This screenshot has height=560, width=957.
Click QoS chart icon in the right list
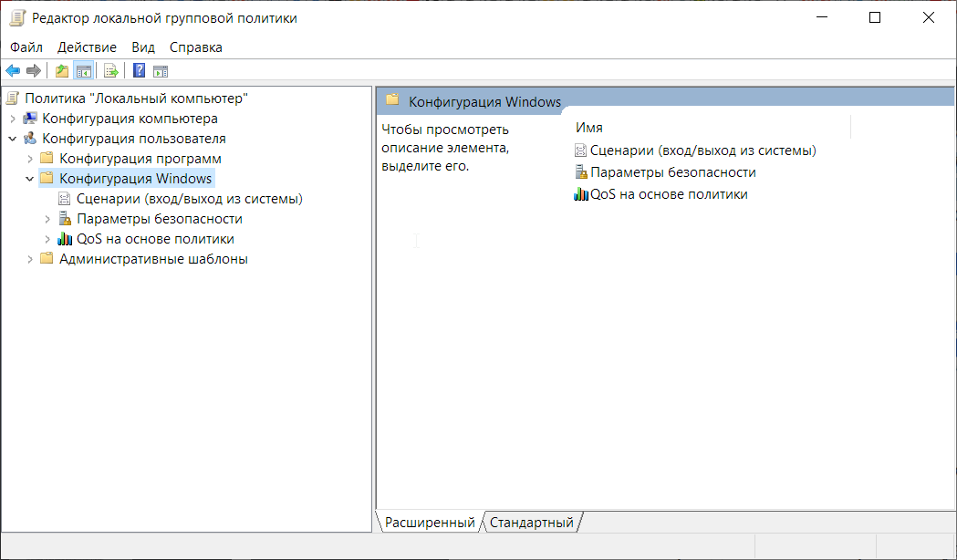pyautogui.click(x=581, y=194)
